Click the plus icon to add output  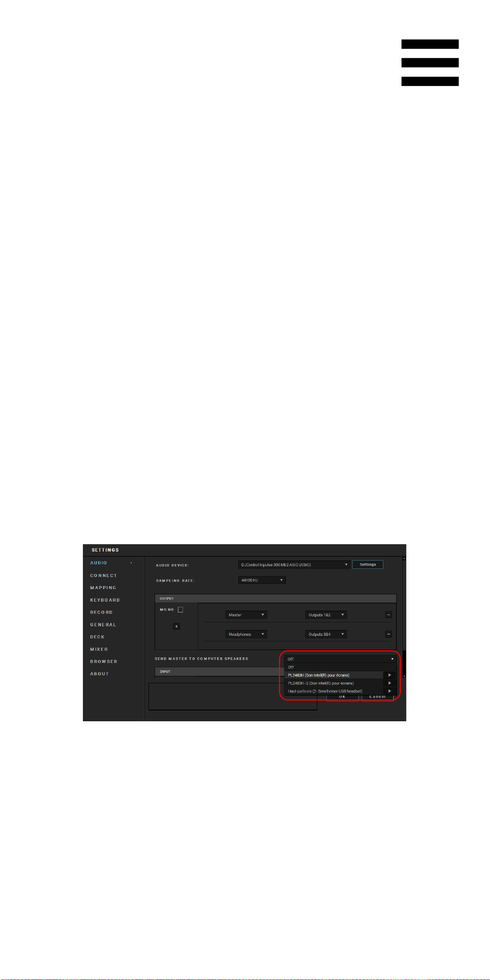click(176, 626)
